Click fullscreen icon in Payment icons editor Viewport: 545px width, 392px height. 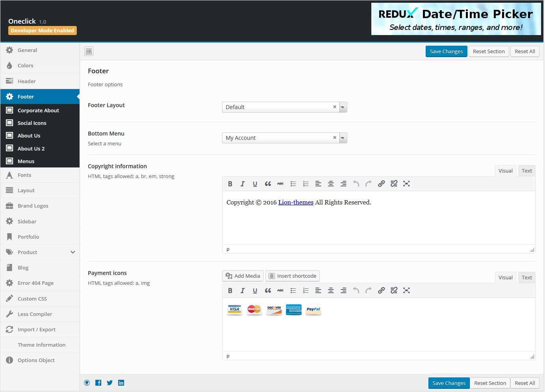coord(406,290)
